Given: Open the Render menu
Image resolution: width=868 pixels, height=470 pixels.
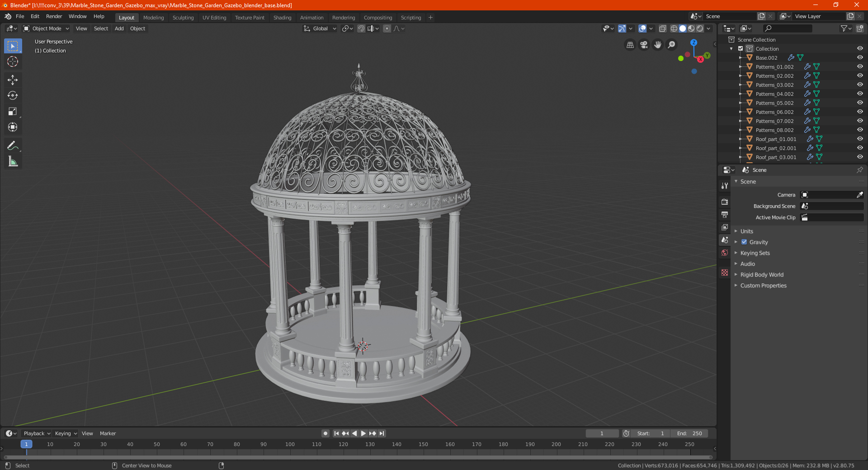Looking at the screenshot, I should (54, 16).
